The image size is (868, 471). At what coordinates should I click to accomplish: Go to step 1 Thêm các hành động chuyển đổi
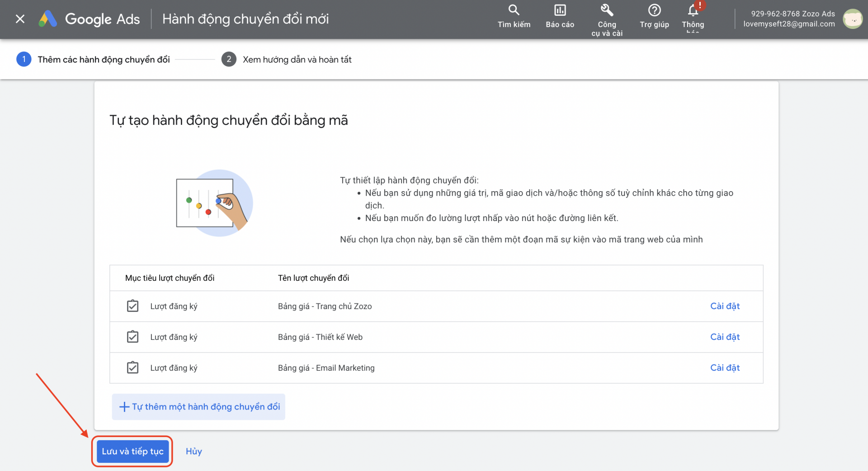click(93, 59)
